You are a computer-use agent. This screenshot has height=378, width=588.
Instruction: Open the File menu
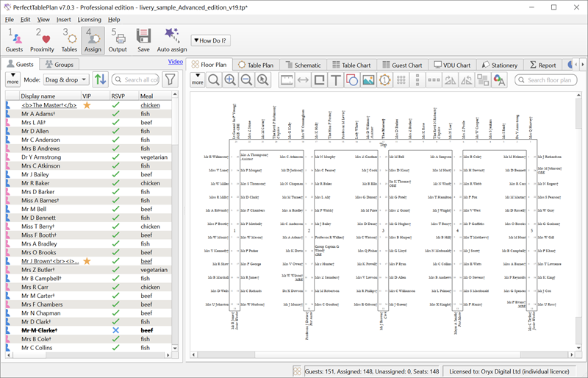click(10, 20)
